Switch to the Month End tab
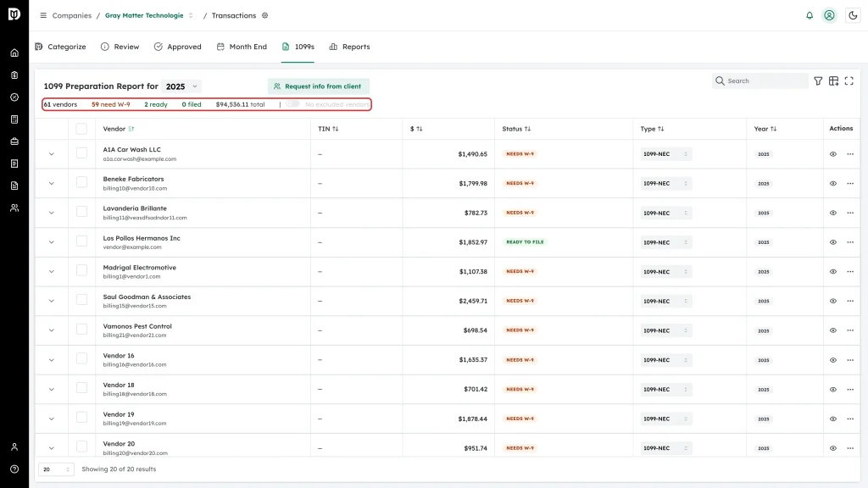Viewport: 868px width, 488px height. [x=242, y=47]
